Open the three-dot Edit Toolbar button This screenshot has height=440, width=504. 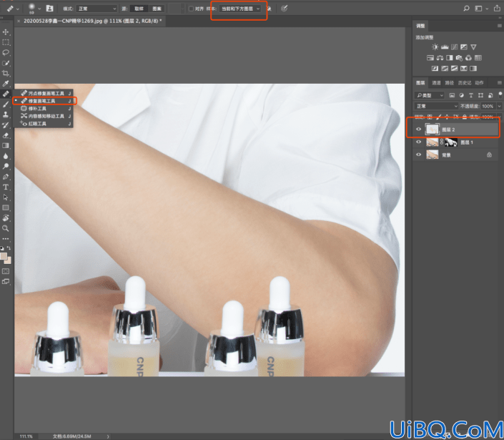(6, 239)
